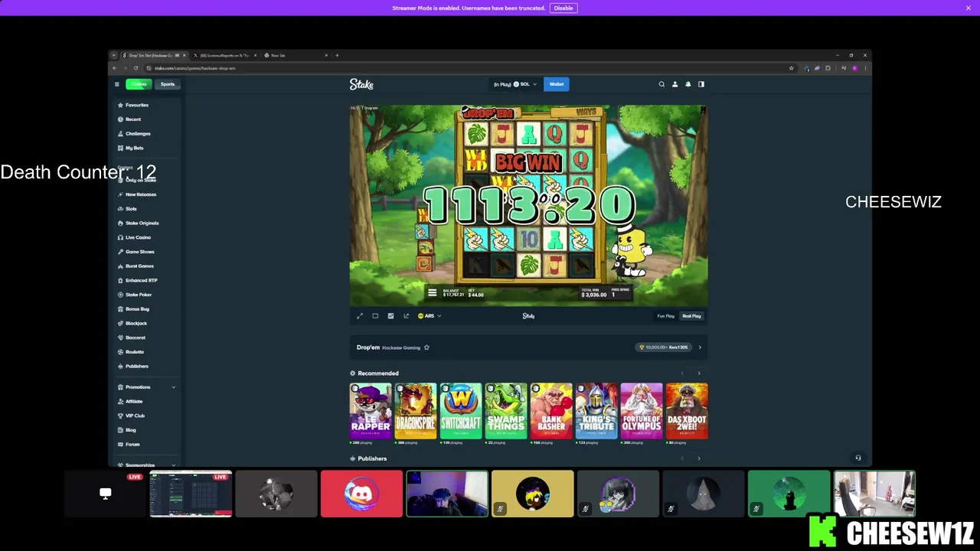The height and width of the screenshot is (551, 980).
Task: Enter fullscreen mode for the game
Action: tap(360, 316)
